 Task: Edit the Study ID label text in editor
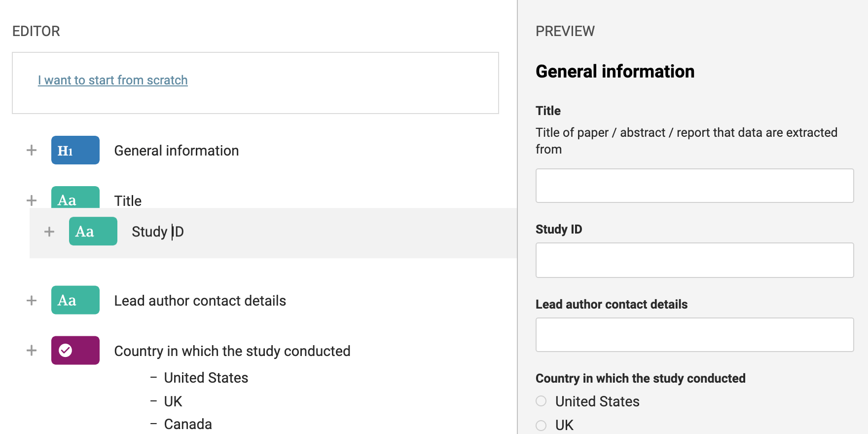(158, 232)
